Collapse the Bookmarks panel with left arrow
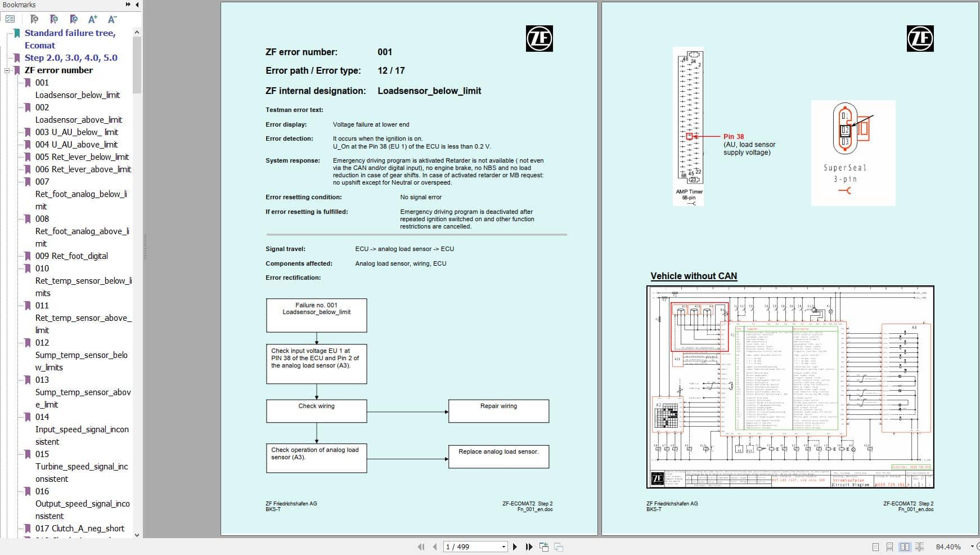This screenshot has height=555, width=980. point(137,5)
